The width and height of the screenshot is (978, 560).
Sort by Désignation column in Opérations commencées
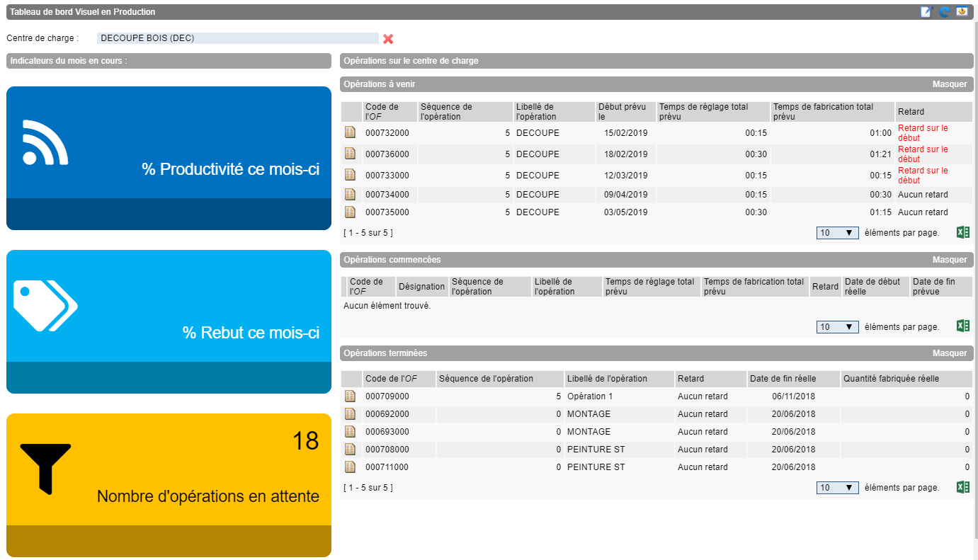pos(421,287)
